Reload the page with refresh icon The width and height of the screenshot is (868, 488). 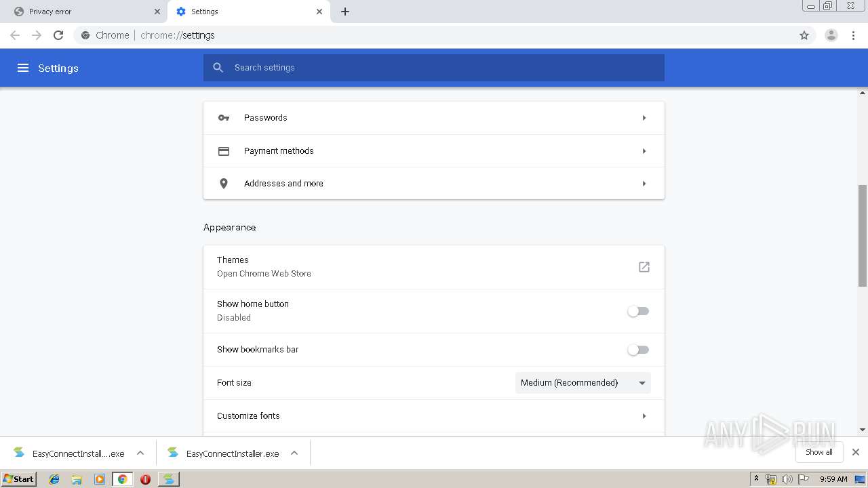point(58,35)
